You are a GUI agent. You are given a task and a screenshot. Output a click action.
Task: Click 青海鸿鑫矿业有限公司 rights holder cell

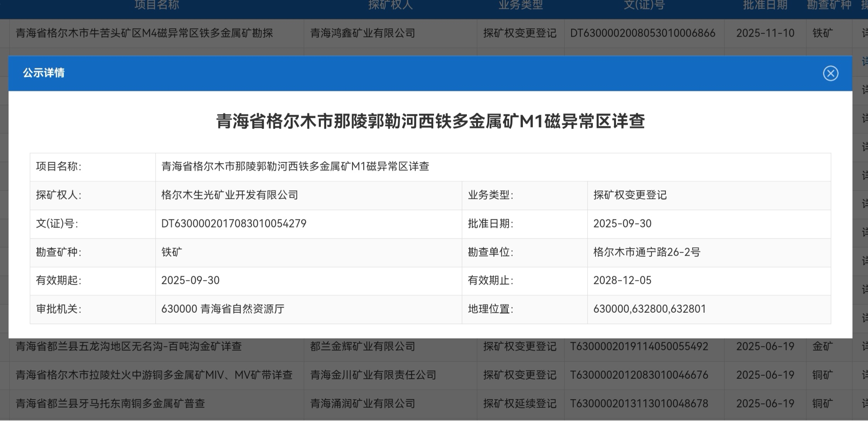pos(363,33)
